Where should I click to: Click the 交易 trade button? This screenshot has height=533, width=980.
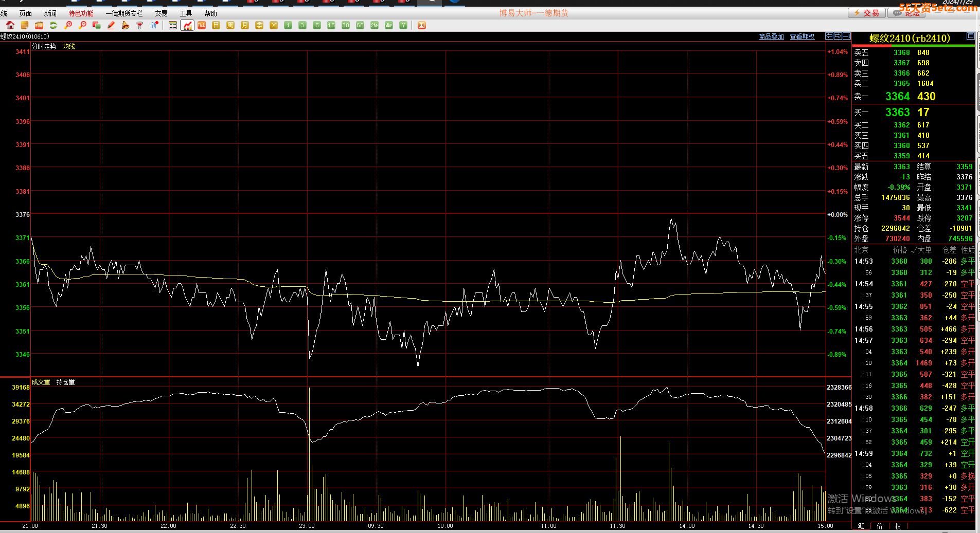coord(867,13)
